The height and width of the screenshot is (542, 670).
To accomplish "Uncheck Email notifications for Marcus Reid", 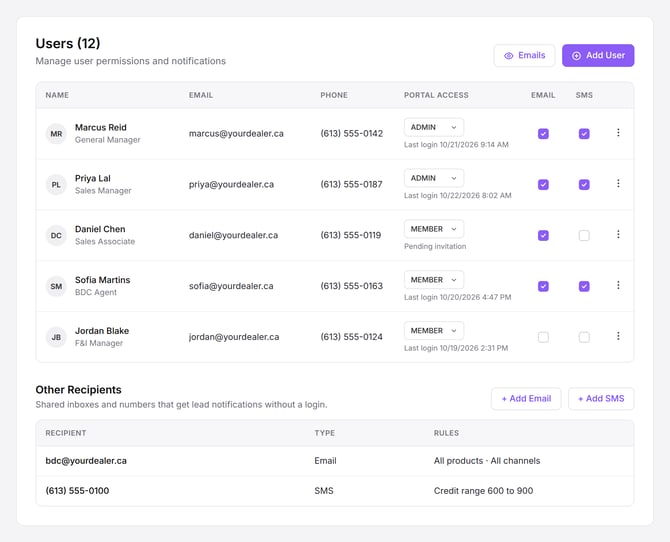I will click(543, 134).
